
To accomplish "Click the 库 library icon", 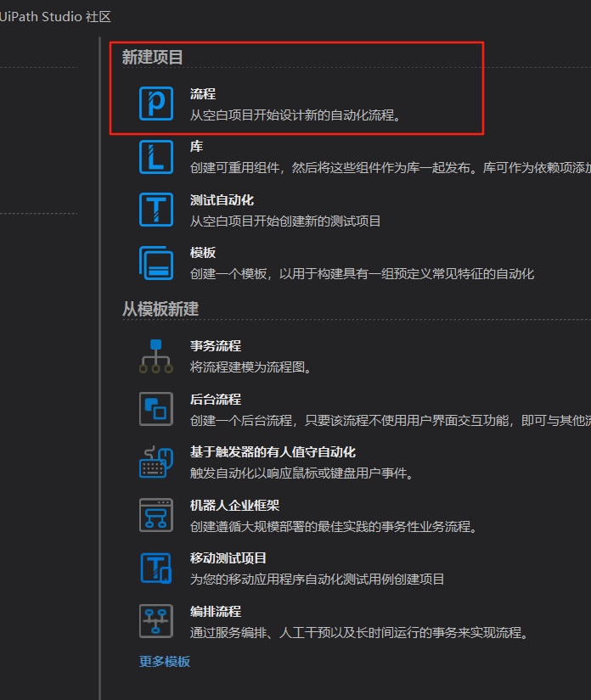I will pos(156,157).
